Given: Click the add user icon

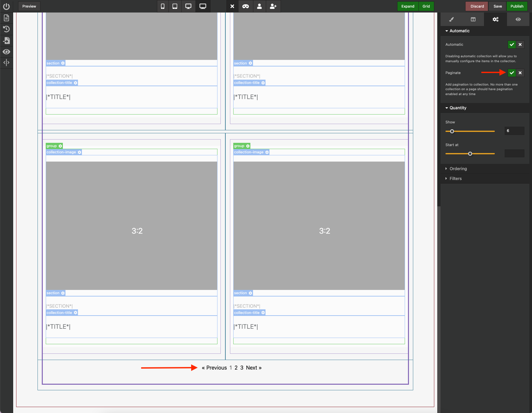Looking at the screenshot, I should pos(273,6).
